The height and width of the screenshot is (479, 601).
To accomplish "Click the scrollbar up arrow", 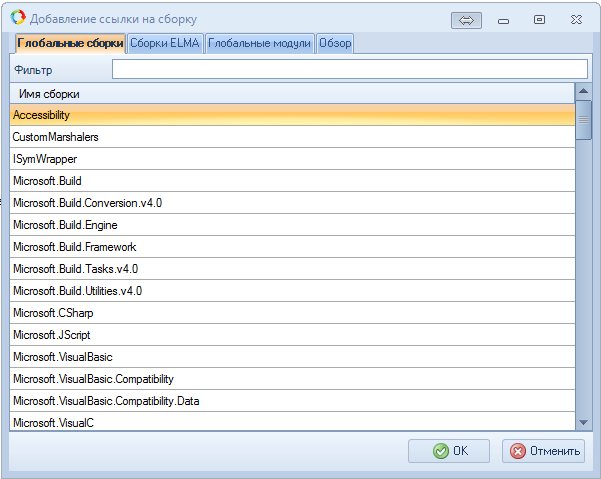I will tap(583, 92).
